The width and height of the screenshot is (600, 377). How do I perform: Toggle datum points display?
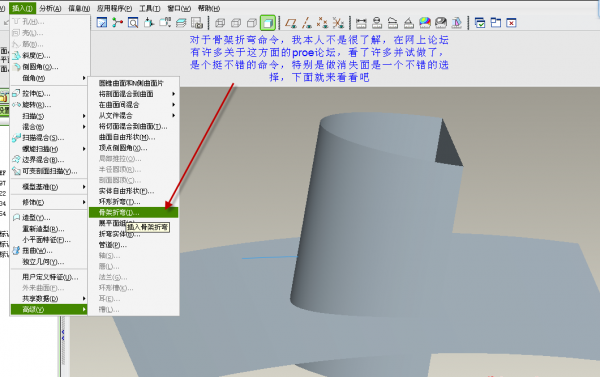322,23
